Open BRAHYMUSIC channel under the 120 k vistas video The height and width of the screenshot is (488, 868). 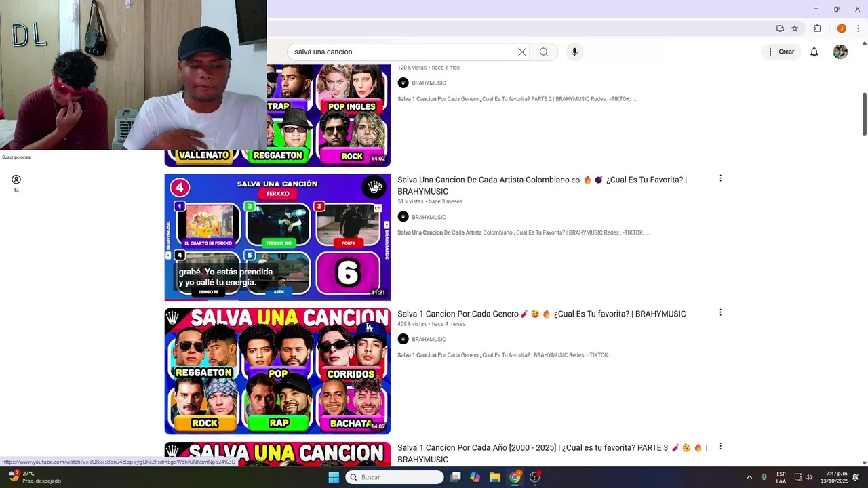pyautogui.click(x=429, y=83)
